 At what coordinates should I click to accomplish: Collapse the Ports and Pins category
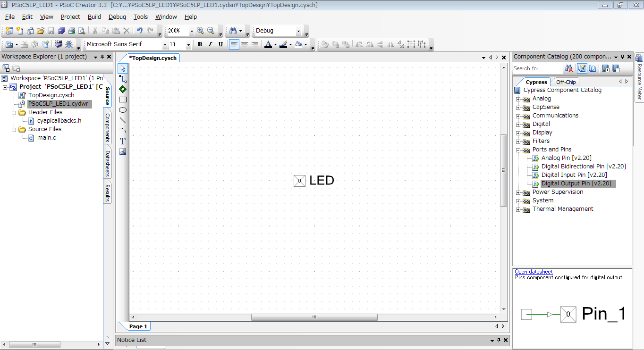pyautogui.click(x=518, y=150)
